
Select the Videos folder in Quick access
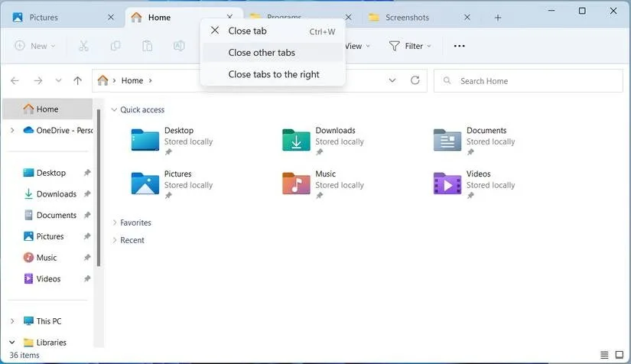[x=474, y=184]
